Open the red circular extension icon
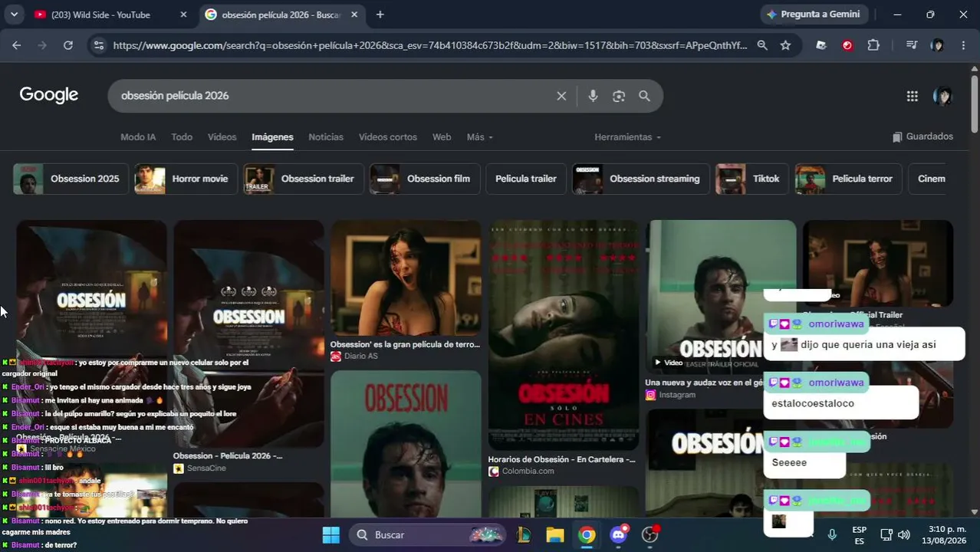The width and height of the screenshot is (980, 552). 847,45
